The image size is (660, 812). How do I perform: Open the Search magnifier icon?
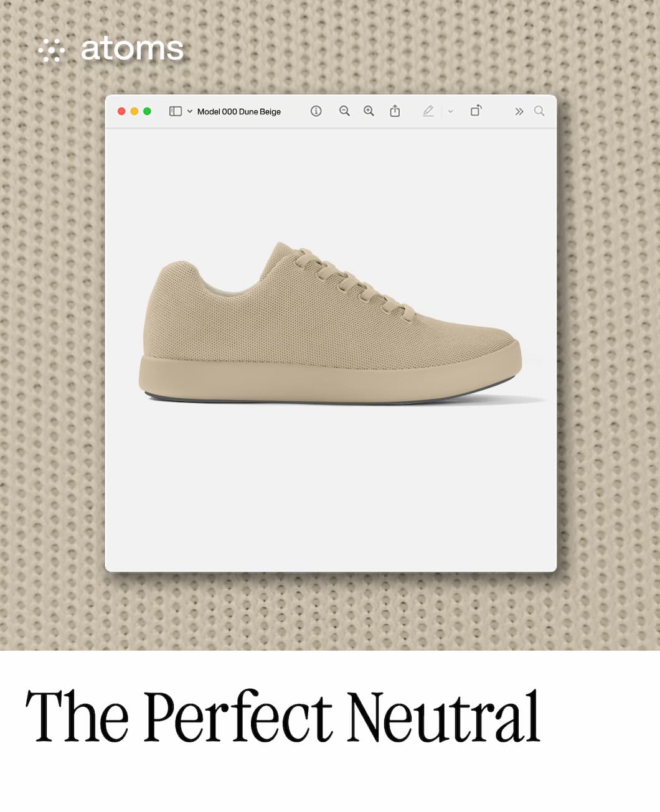539,111
